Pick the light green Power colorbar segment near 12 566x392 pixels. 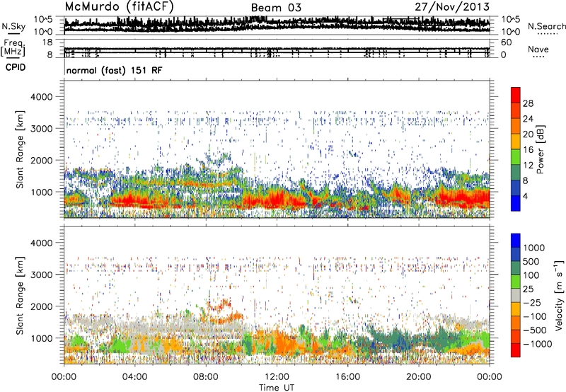[516, 157]
